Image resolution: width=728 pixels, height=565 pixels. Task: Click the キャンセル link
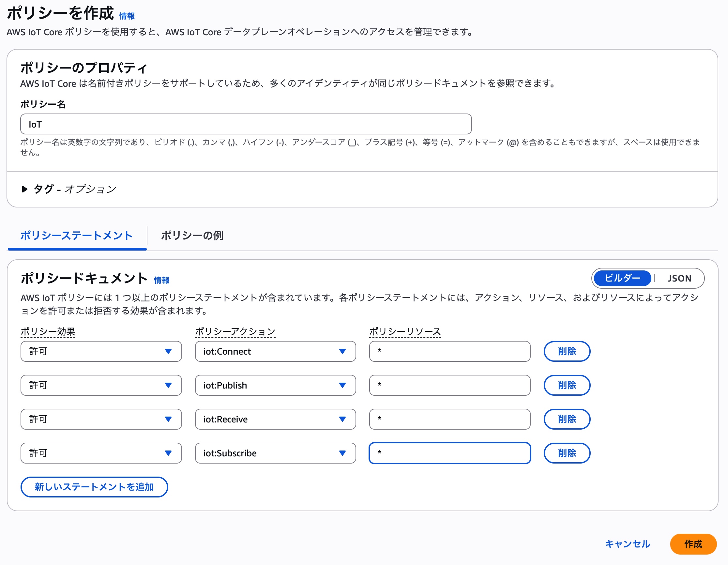click(627, 544)
